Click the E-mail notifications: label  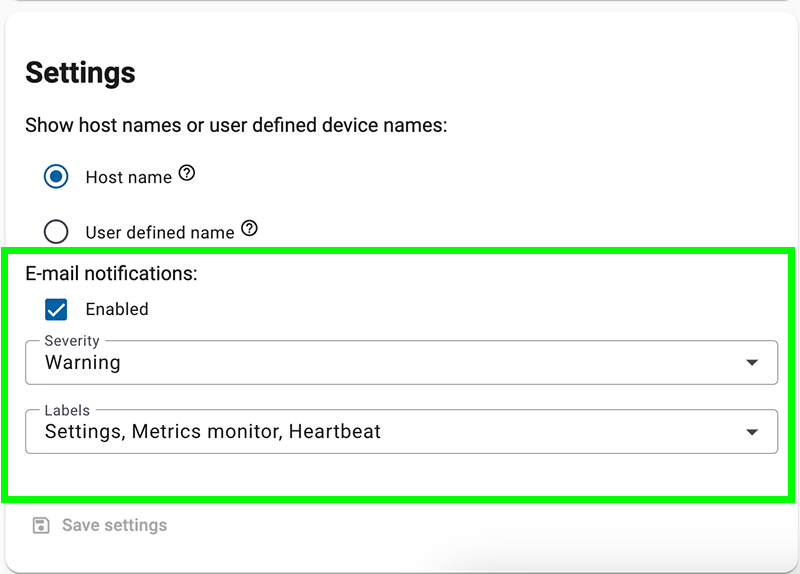[111, 273]
